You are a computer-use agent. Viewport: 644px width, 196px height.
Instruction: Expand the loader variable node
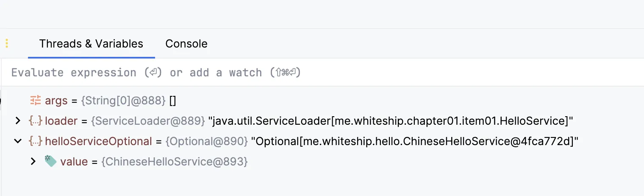click(17, 121)
